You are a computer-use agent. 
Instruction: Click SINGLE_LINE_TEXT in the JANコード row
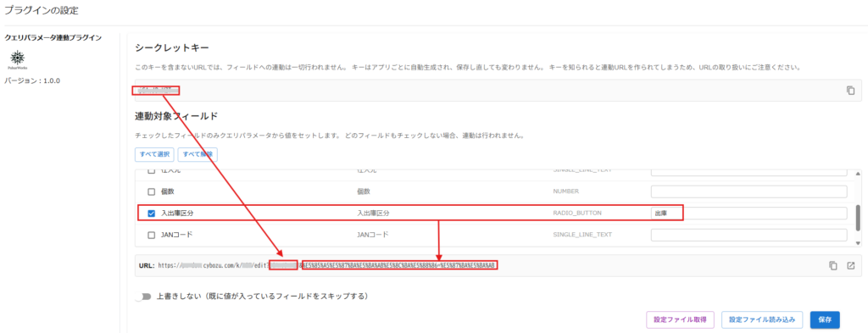582,235
